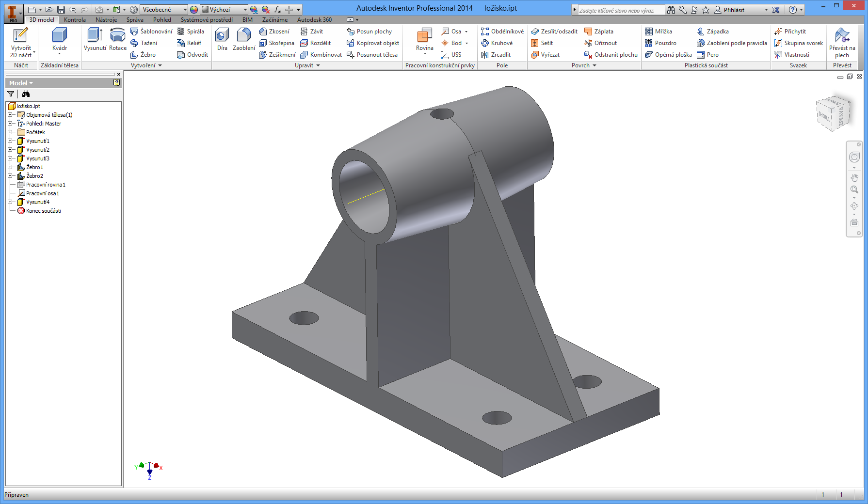
Task: Click the Kombinovat combine tool
Action: click(x=321, y=55)
